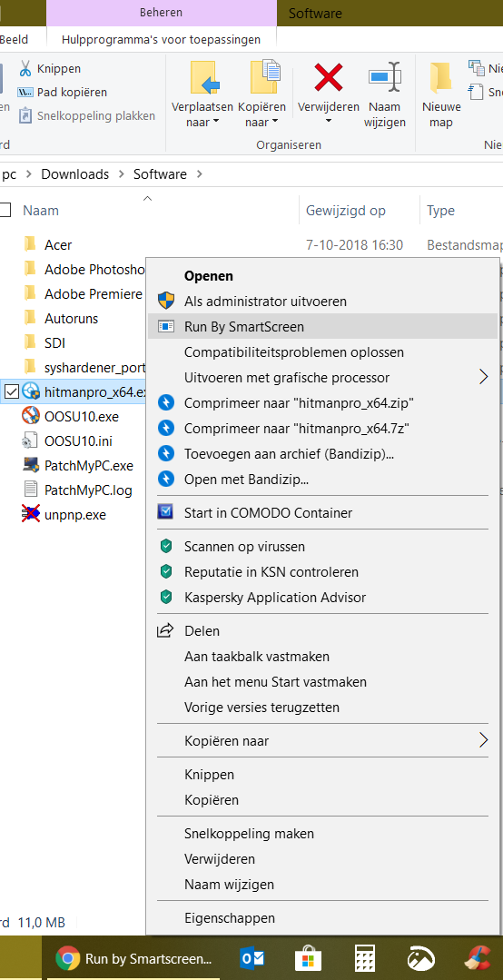This screenshot has width=503, height=980.
Task: Click the unpnp.exe file icon
Action: [x=31, y=514]
